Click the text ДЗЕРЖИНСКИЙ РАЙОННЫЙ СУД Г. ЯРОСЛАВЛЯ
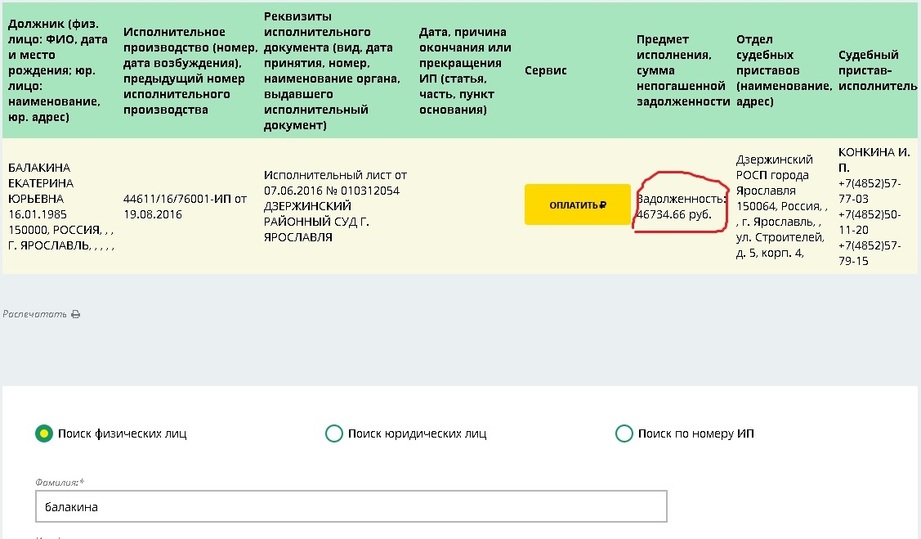This screenshot has width=921, height=539. [x=316, y=222]
